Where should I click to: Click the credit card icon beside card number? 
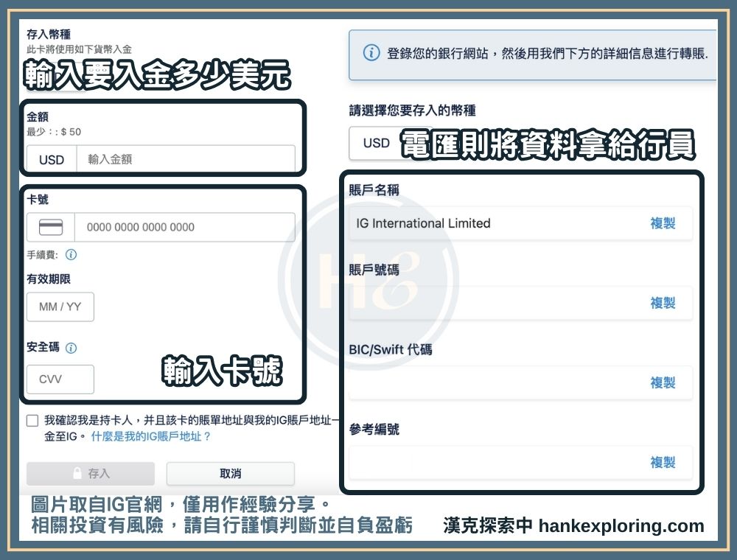click(51, 228)
